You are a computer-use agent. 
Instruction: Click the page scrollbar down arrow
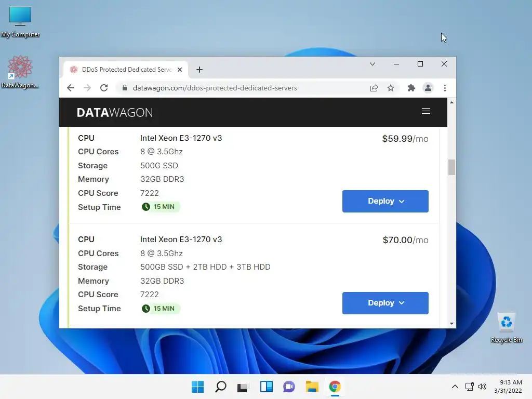coord(451,324)
